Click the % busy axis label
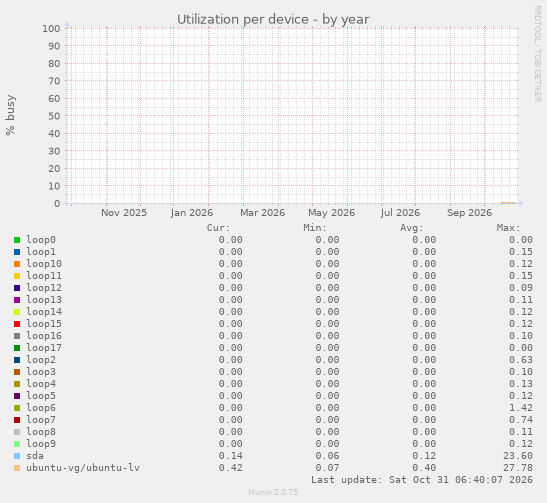Image resolution: width=547 pixels, height=503 pixels. [x=10, y=115]
